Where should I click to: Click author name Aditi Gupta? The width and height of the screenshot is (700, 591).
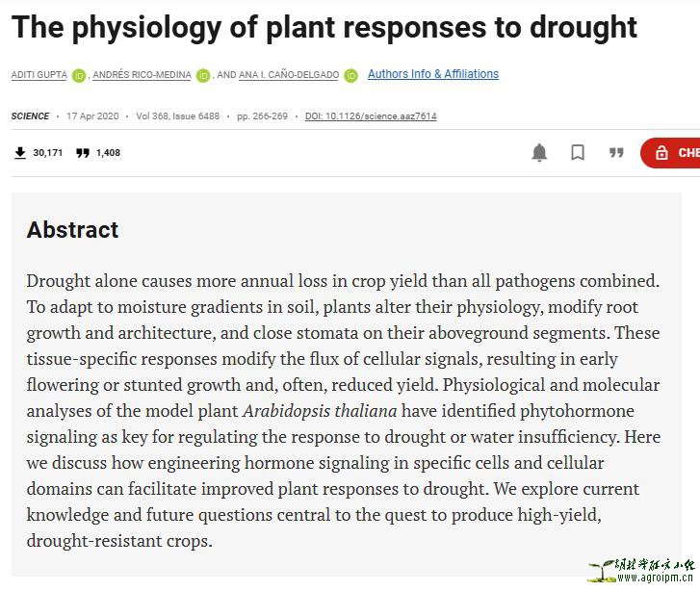click(38, 75)
